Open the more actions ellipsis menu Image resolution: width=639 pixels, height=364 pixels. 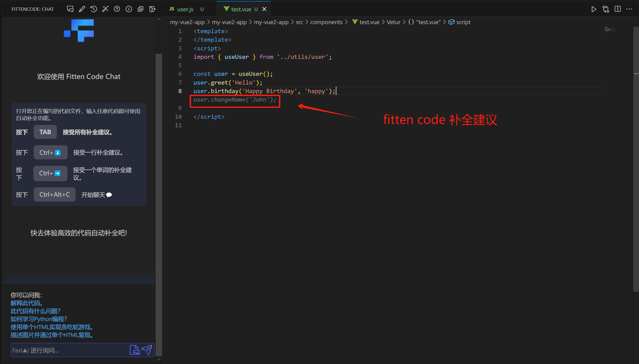pyautogui.click(x=629, y=9)
